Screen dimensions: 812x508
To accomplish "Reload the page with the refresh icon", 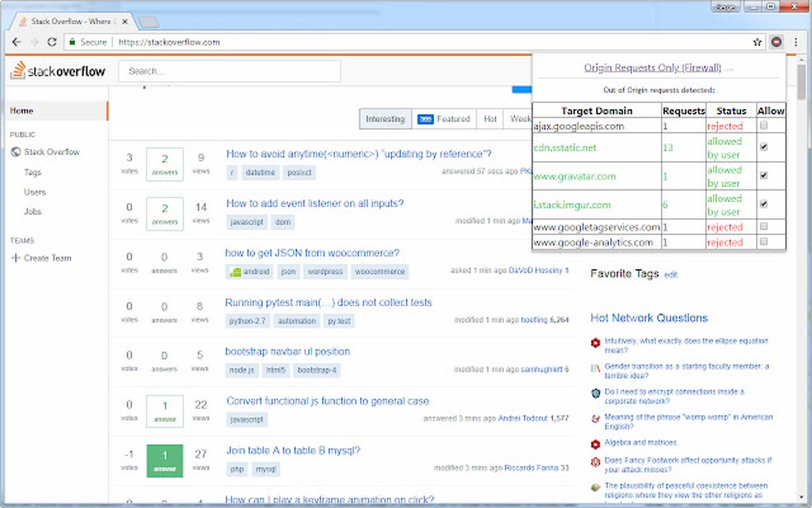I will pos(52,42).
